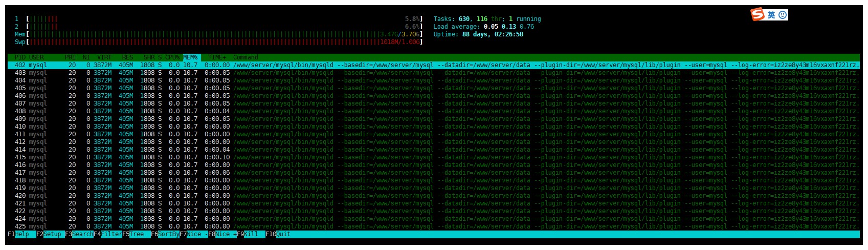Select F3 Search function
The image size is (868, 250).
pos(79,234)
